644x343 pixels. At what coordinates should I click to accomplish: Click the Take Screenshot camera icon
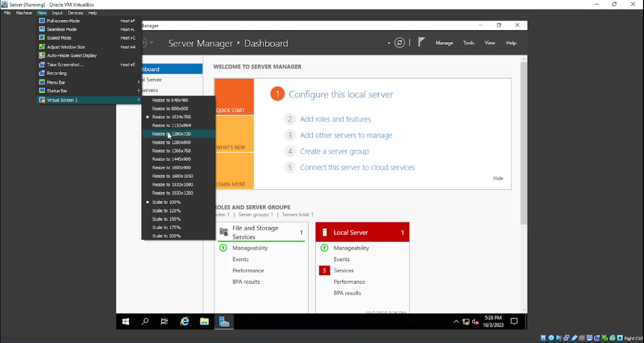42,65
